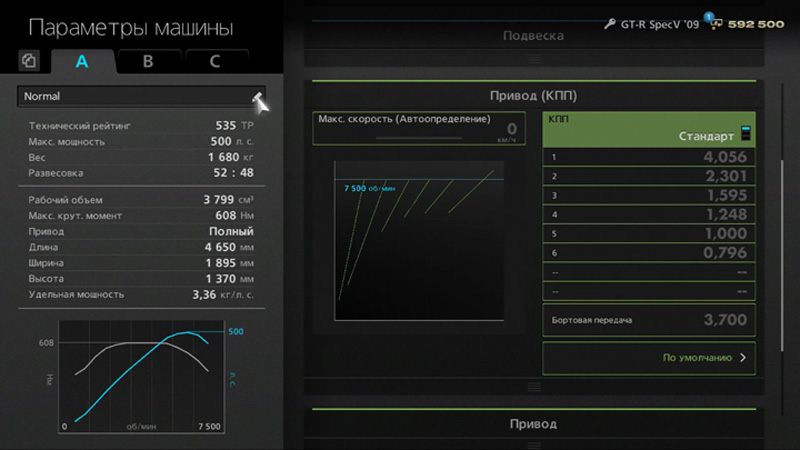
Task: Expand the Подвеска section header
Action: point(533,36)
